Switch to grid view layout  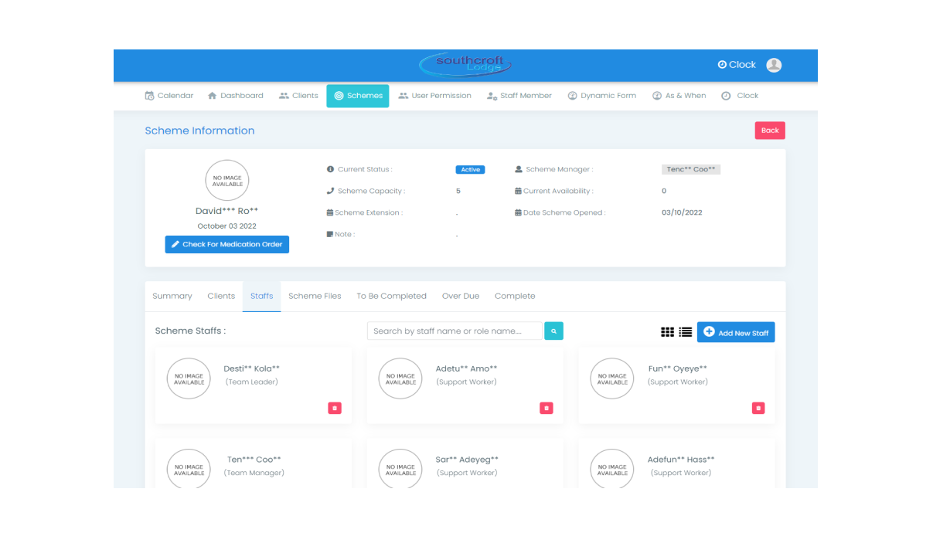pos(667,332)
